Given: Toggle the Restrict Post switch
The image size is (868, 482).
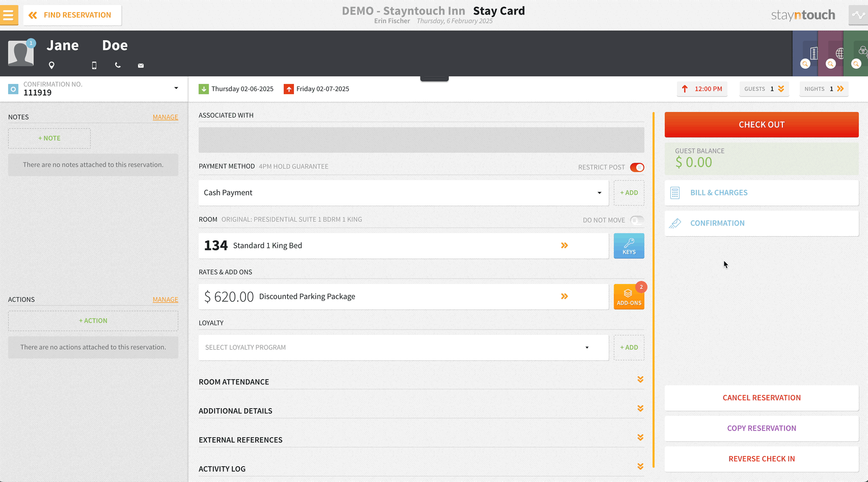Looking at the screenshot, I should [637, 167].
